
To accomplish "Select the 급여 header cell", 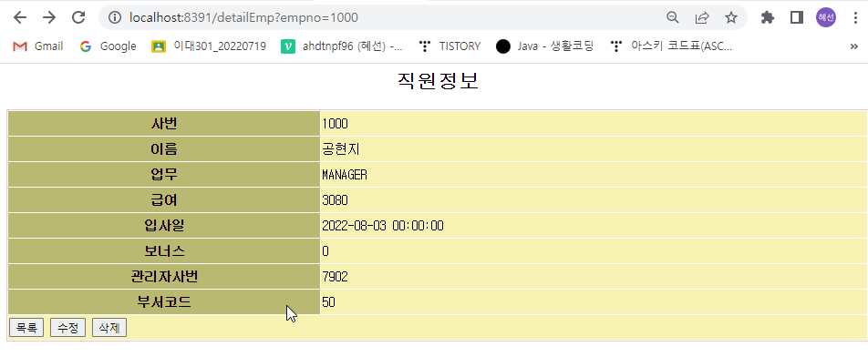I will [164, 200].
